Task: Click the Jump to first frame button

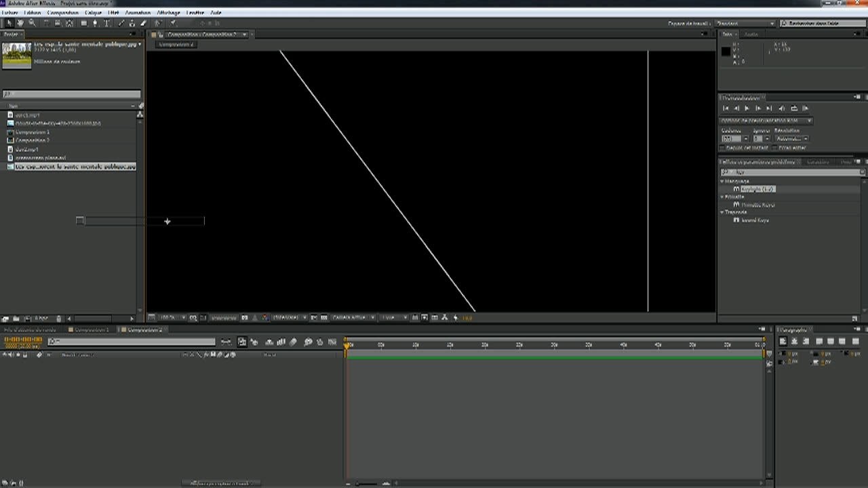Action: tap(726, 108)
